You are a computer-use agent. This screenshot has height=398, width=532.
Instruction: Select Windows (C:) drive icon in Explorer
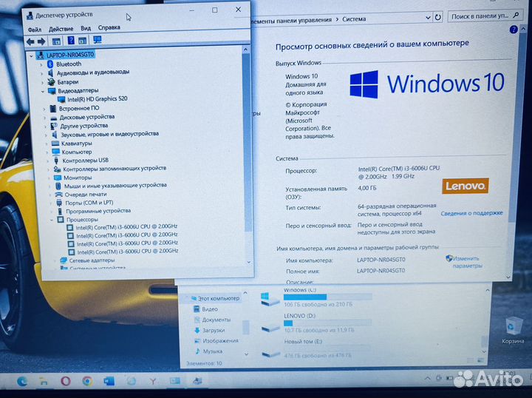[x=270, y=299]
